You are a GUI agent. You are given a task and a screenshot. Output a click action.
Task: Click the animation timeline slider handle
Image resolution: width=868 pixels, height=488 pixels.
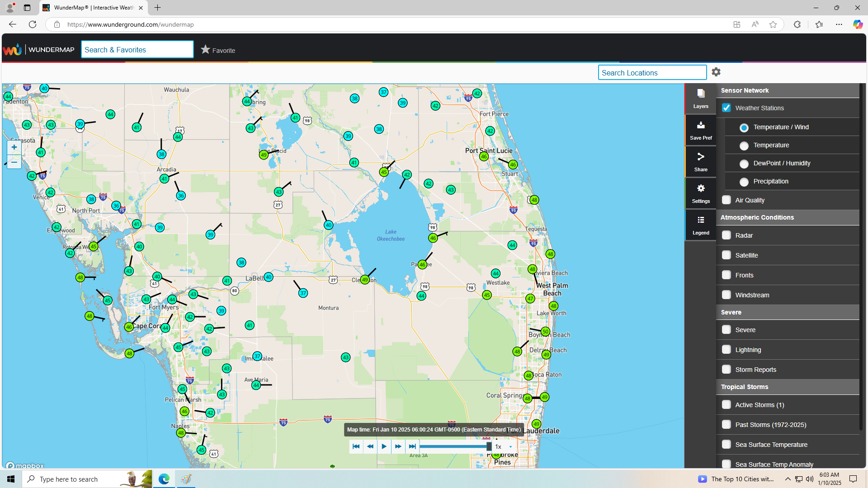click(489, 446)
